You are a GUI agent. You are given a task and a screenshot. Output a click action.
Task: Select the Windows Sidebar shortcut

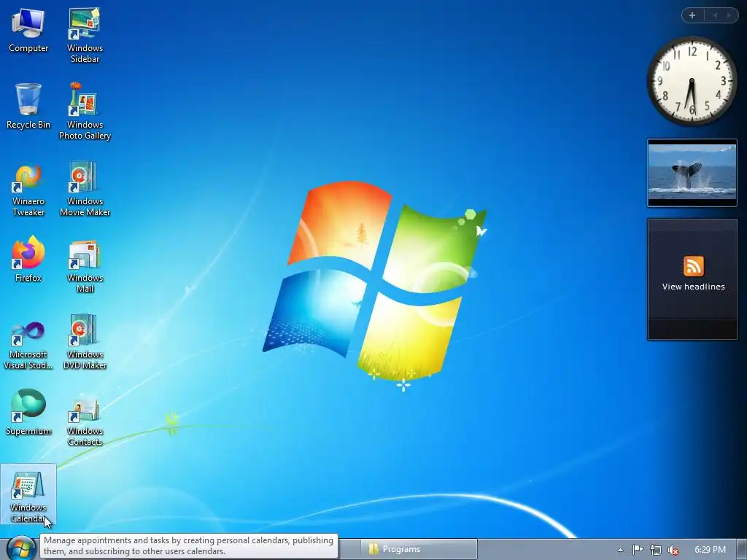(85, 34)
